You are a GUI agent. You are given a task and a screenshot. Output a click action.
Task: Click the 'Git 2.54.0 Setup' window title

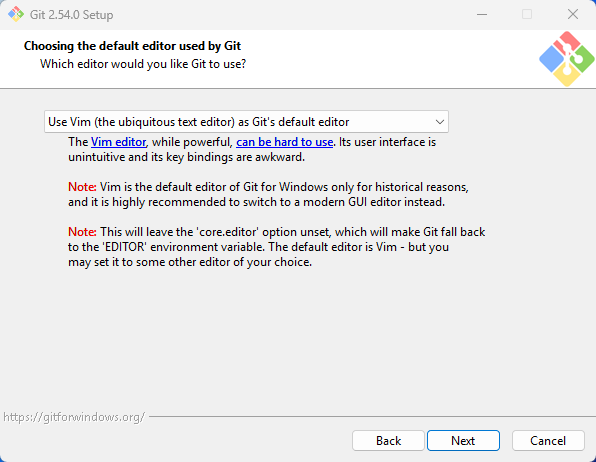click(71, 15)
